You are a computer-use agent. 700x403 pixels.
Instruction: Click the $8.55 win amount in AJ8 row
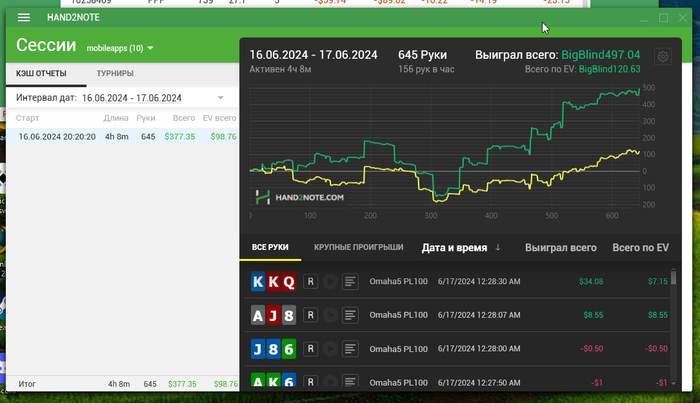(x=593, y=315)
